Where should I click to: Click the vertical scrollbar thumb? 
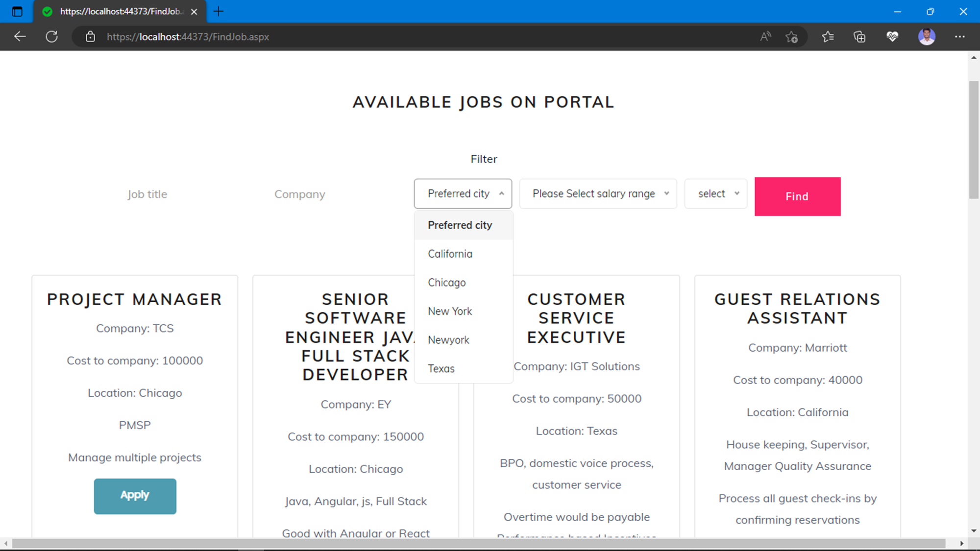pos(974,140)
